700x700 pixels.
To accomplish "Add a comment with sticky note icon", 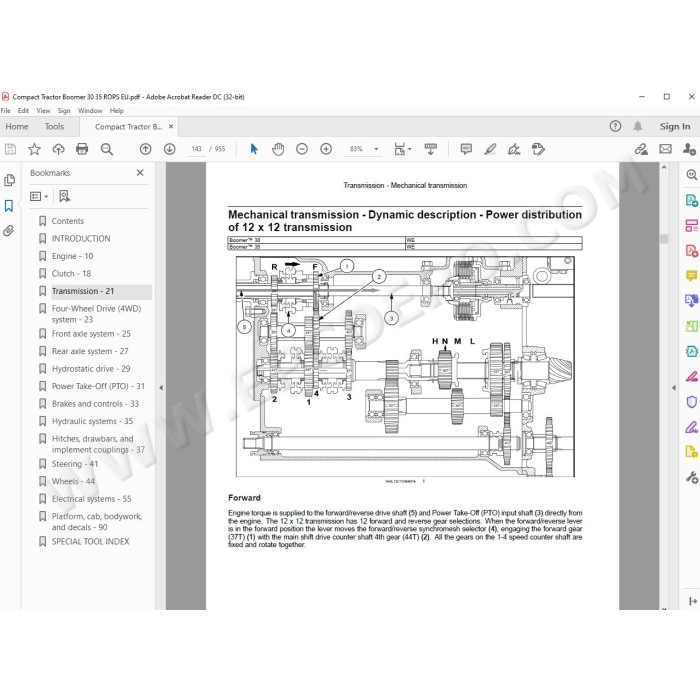I will pos(466,149).
